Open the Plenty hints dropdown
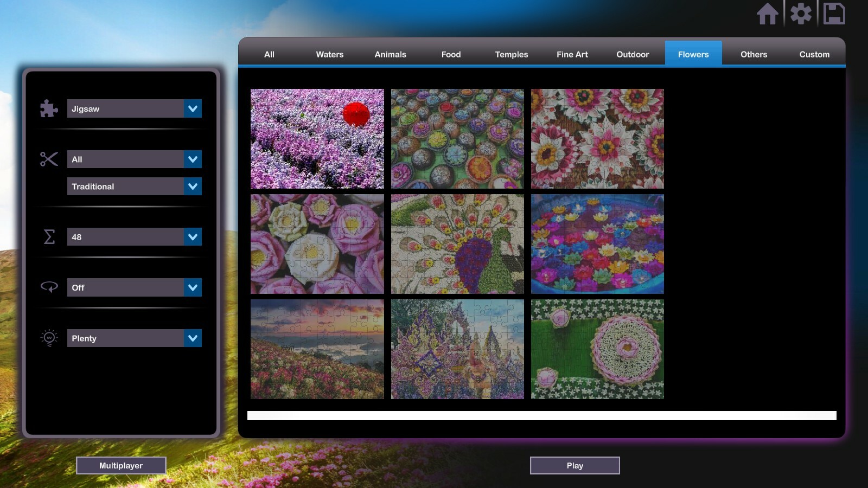This screenshot has height=488, width=868. click(134, 338)
